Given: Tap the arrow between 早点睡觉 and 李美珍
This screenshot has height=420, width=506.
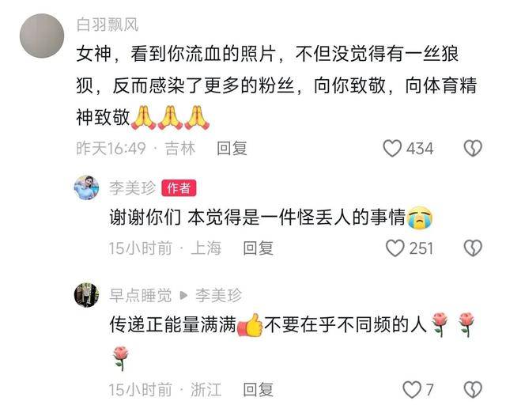Looking at the screenshot, I should pyautogui.click(x=183, y=295).
